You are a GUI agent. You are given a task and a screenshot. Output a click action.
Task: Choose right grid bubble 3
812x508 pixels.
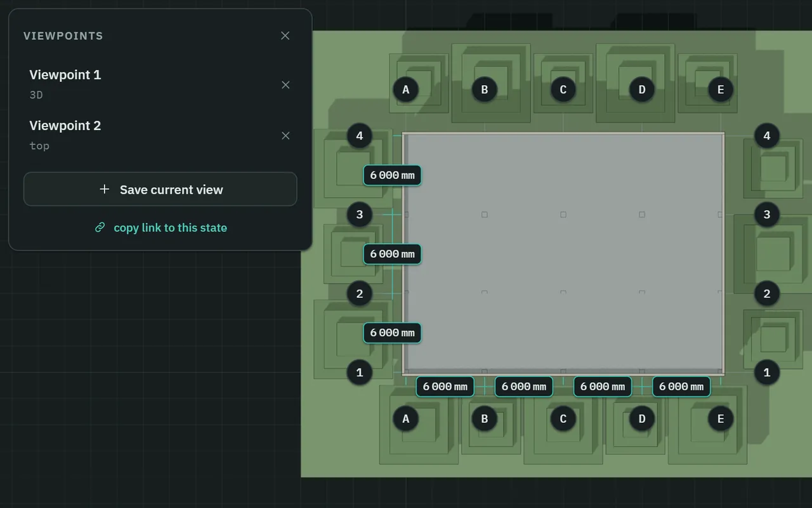[x=767, y=215]
